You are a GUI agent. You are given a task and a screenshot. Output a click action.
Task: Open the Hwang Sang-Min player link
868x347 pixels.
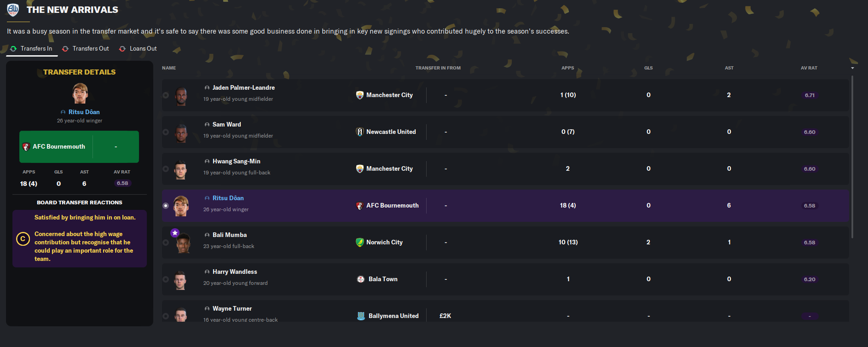[x=236, y=162]
